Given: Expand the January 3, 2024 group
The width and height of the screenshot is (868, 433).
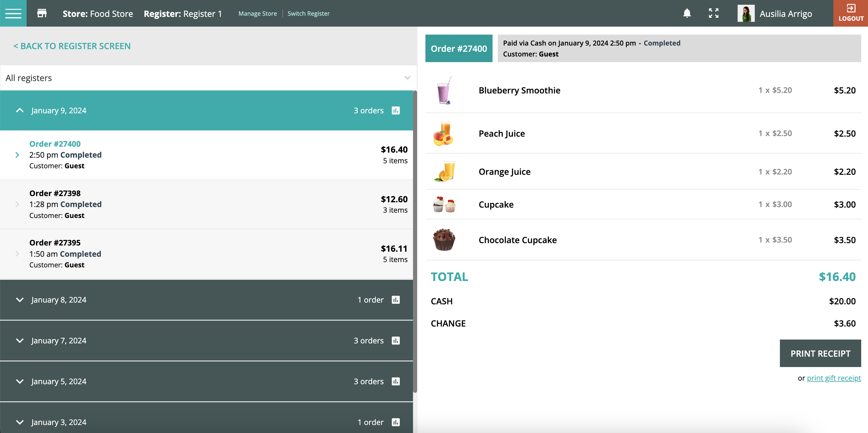Looking at the screenshot, I should click(x=20, y=422).
